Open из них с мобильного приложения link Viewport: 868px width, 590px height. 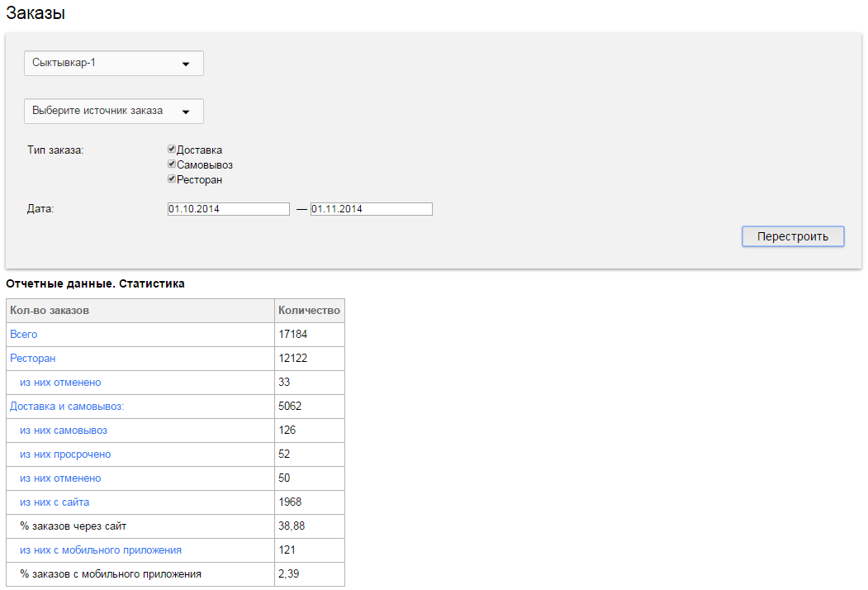[x=101, y=550]
